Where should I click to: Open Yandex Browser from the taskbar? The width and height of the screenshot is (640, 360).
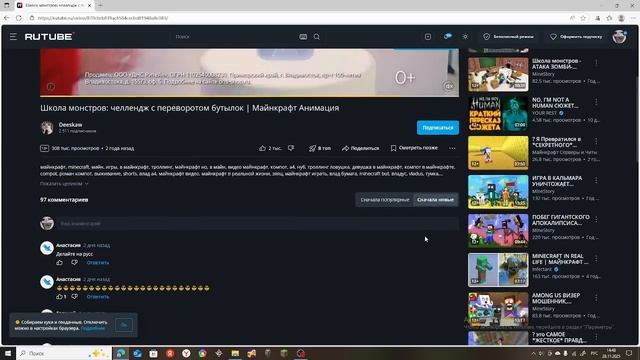[186, 353]
